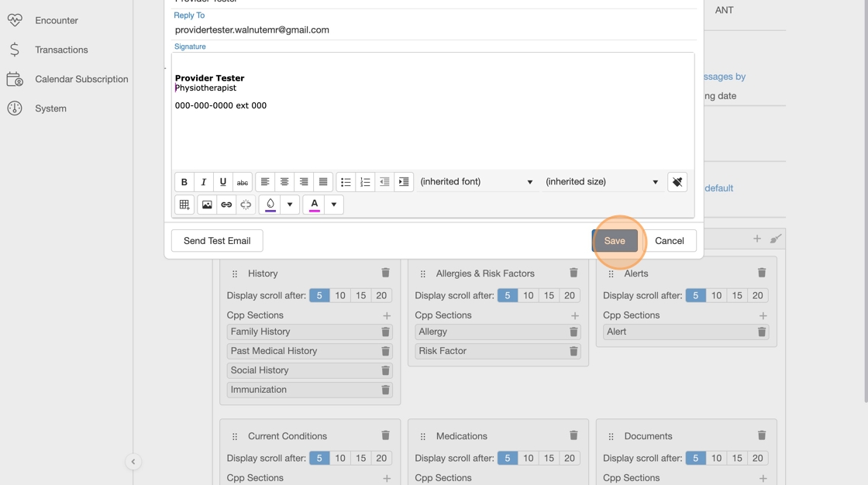Expand the text color picker arrow
868x485 pixels.
tap(334, 205)
